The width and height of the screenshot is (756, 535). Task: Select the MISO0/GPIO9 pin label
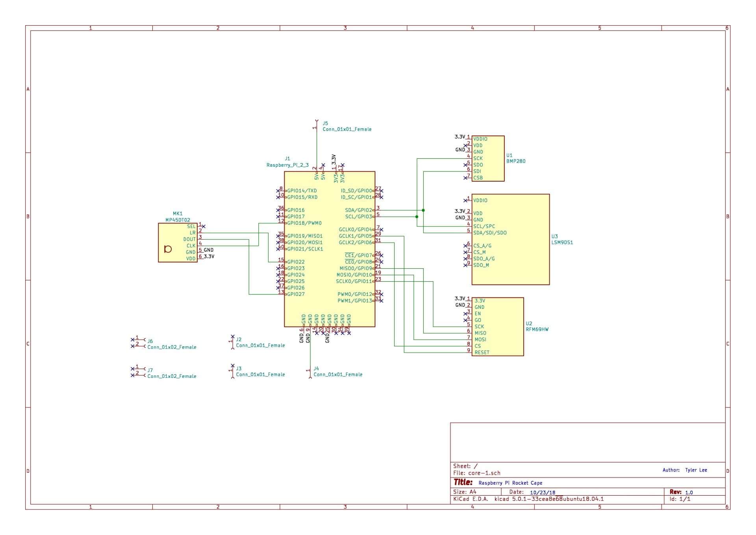click(356, 268)
